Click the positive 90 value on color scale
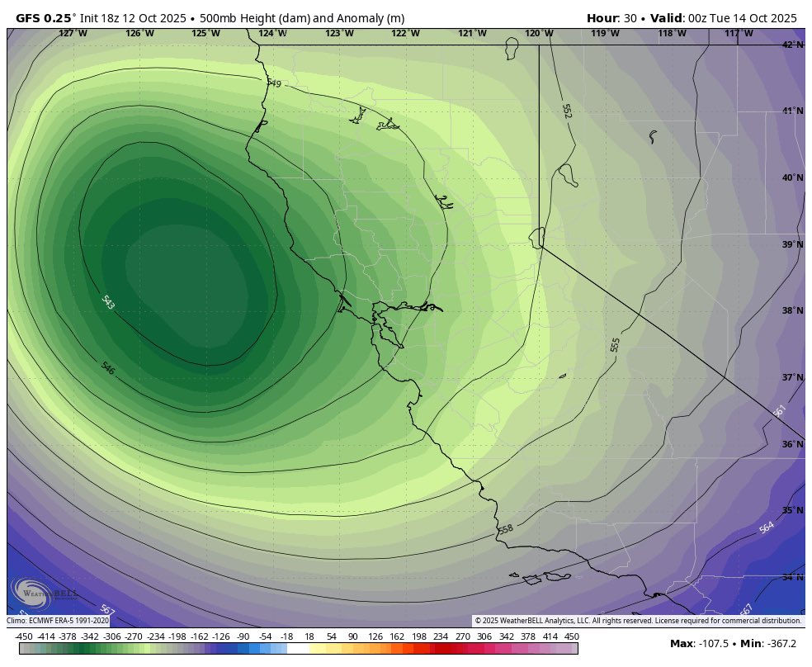Viewport: 812px width, 667px height. point(352,636)
